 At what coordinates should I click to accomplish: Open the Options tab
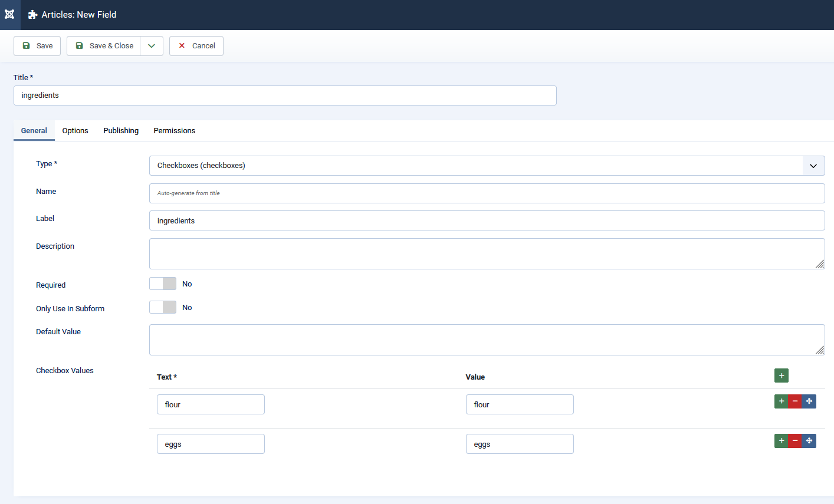point(75,131)
